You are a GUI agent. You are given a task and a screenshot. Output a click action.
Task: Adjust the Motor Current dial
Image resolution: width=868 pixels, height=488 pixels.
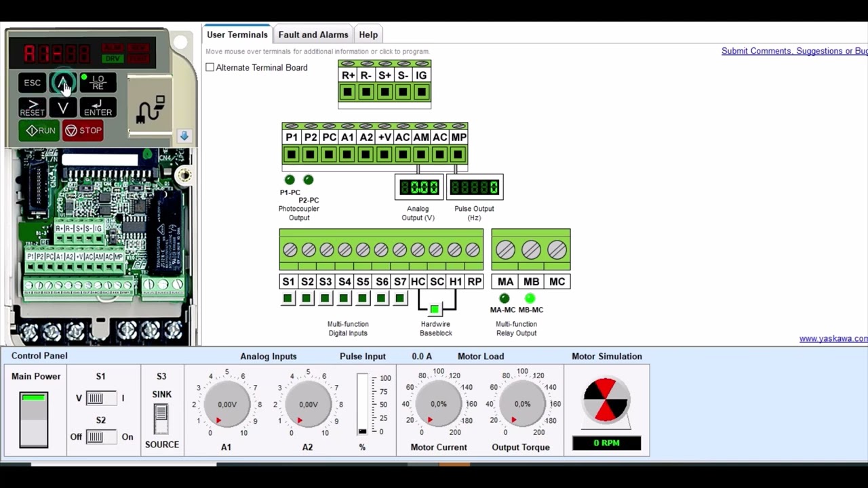tap(439, 404)
